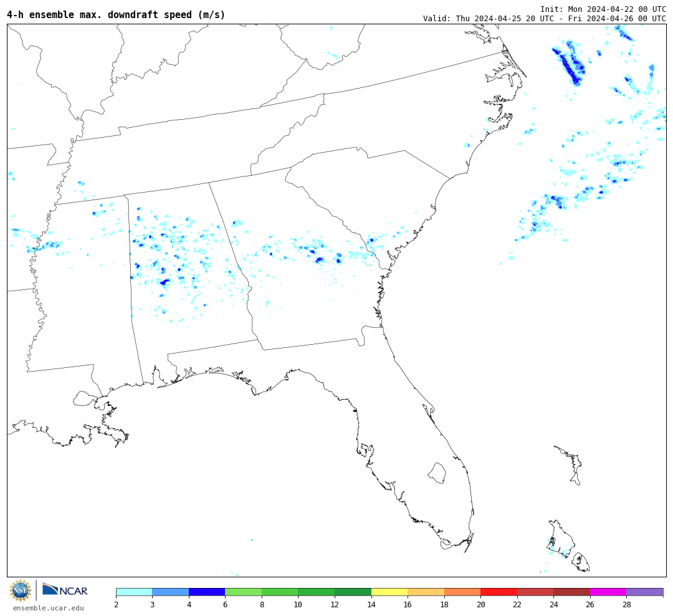
Task: Click the plot title '4-h ensemble max. downdraft speed'
Action: pyautogui.click(x=116, y=14)
